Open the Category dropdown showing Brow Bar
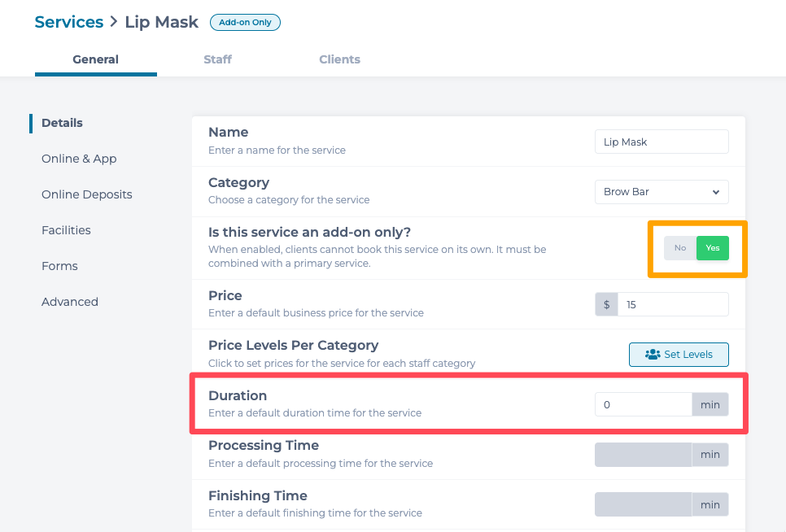Viewport: 786px width, 532px height. (x=662, y=192)
